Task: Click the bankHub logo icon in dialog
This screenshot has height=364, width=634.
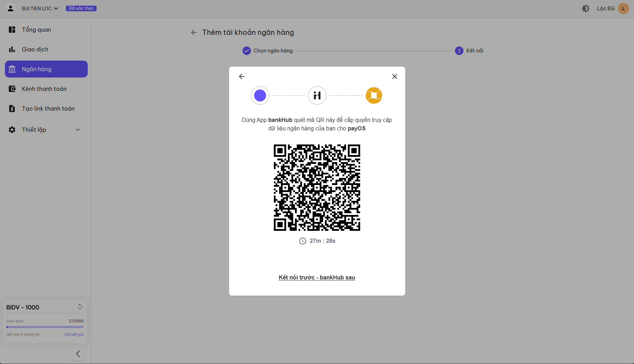Action: [x=317, y=95]
